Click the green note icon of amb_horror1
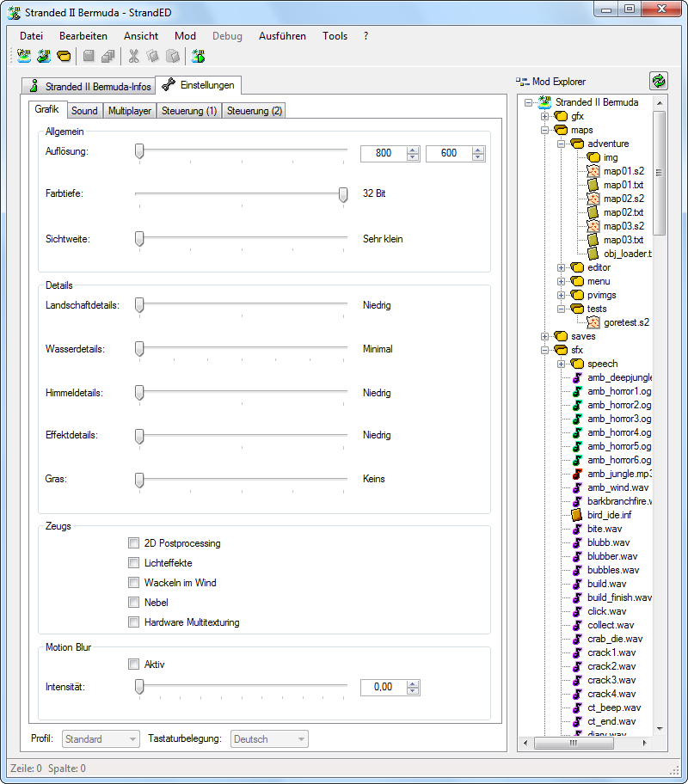The height and width of the screenshot is (784, 688). pyautogui.click(x=577, y=391)
